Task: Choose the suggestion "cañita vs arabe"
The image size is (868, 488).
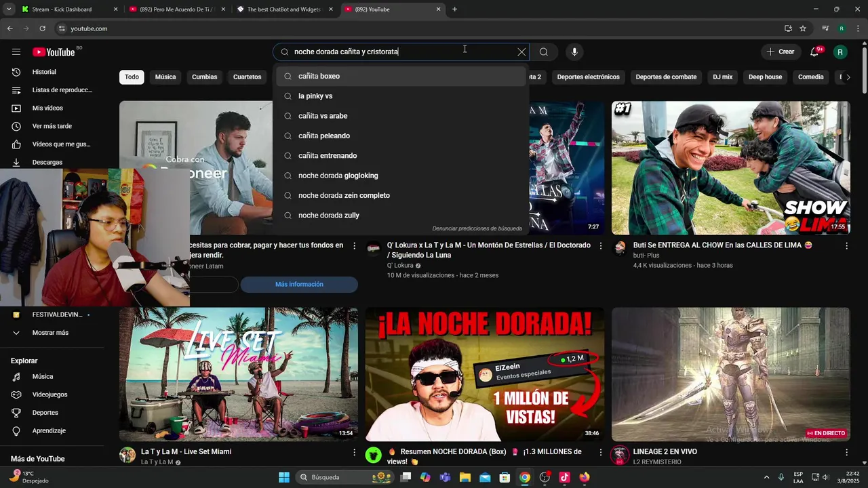Action: [401, 116]
